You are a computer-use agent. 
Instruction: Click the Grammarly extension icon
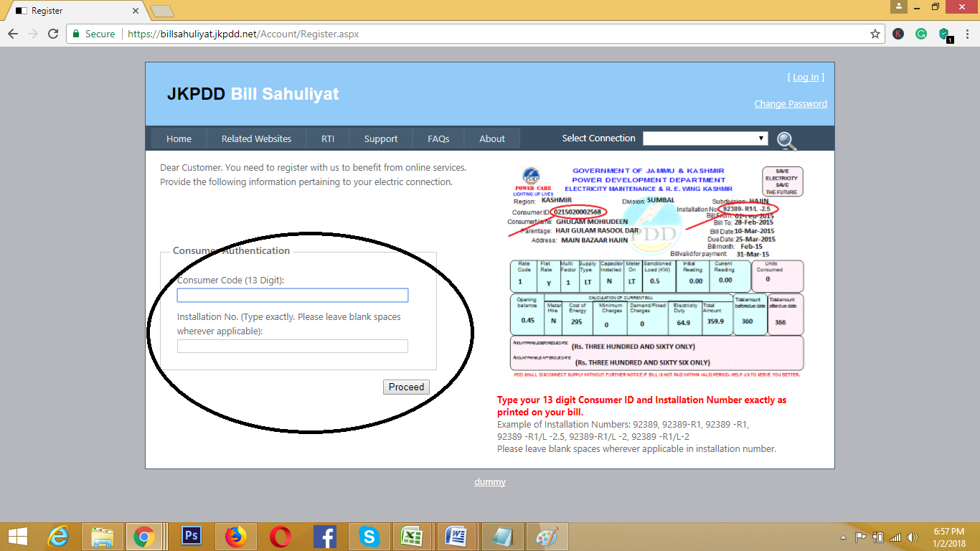(x=921, y=34)
